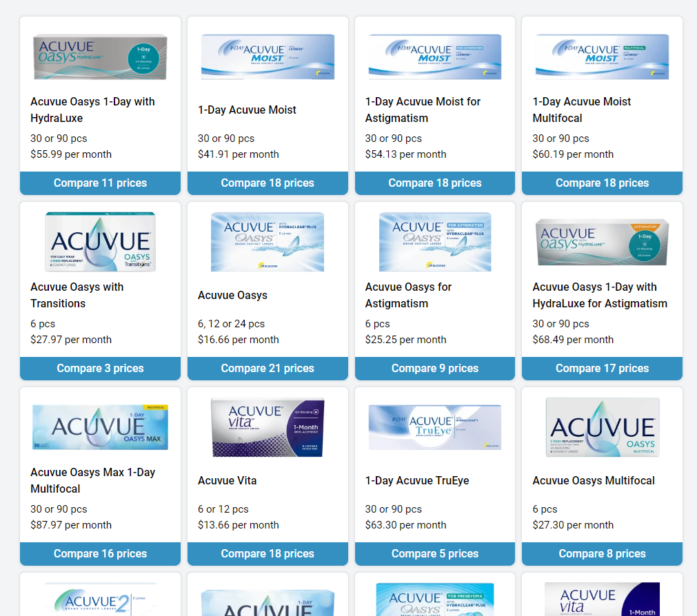This screenshot has width=697, height=616.
Task: Select the $27.97 per month price
Action: coord(71,339)
